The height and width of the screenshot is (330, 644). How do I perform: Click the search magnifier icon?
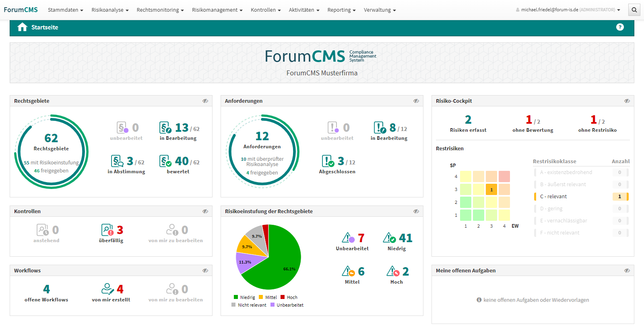[x=634, y=10]
